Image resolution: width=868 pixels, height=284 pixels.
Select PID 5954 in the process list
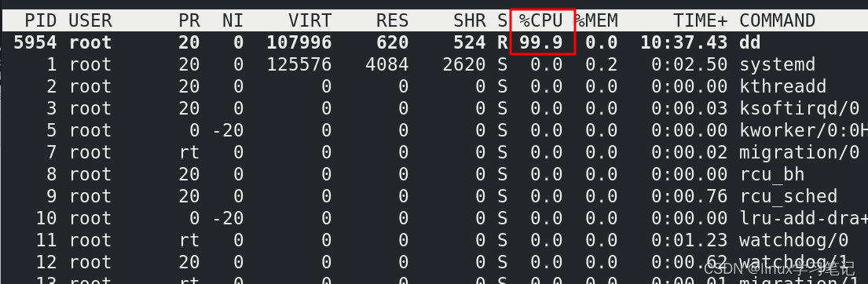tap(35, 42)
